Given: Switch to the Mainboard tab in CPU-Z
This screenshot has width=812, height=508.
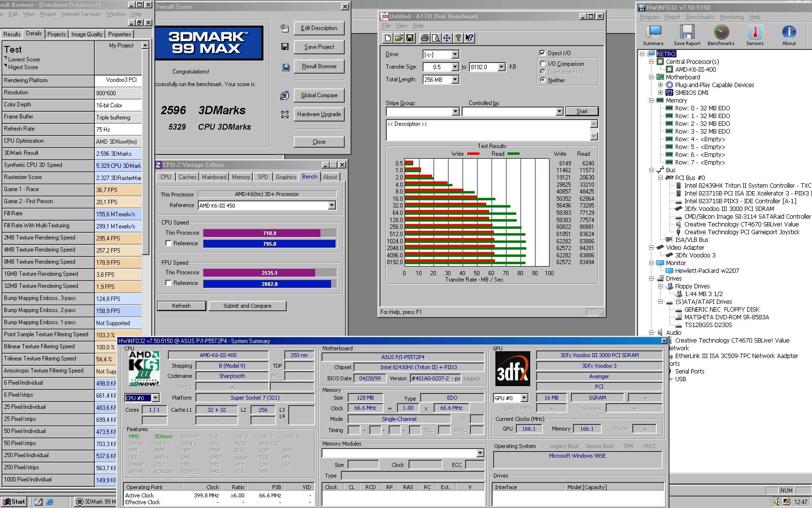Looking at the screenshot, I should (x=214, y=177).
